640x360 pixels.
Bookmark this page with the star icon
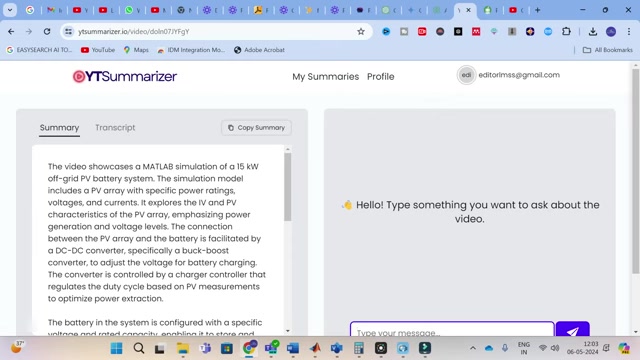[361, 31]
